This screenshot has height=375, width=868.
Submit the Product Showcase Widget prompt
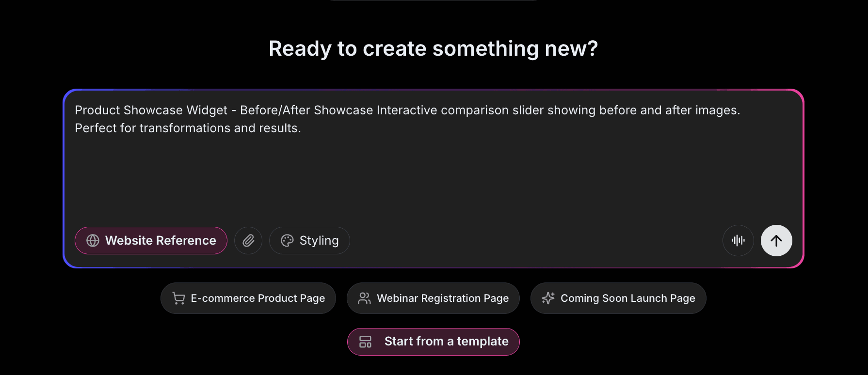[x=776, y=240]
